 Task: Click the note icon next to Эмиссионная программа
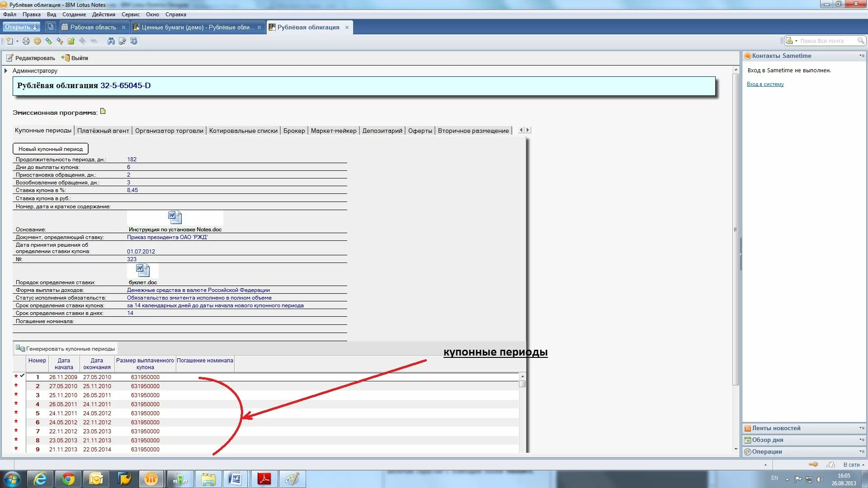click(103, 111)
